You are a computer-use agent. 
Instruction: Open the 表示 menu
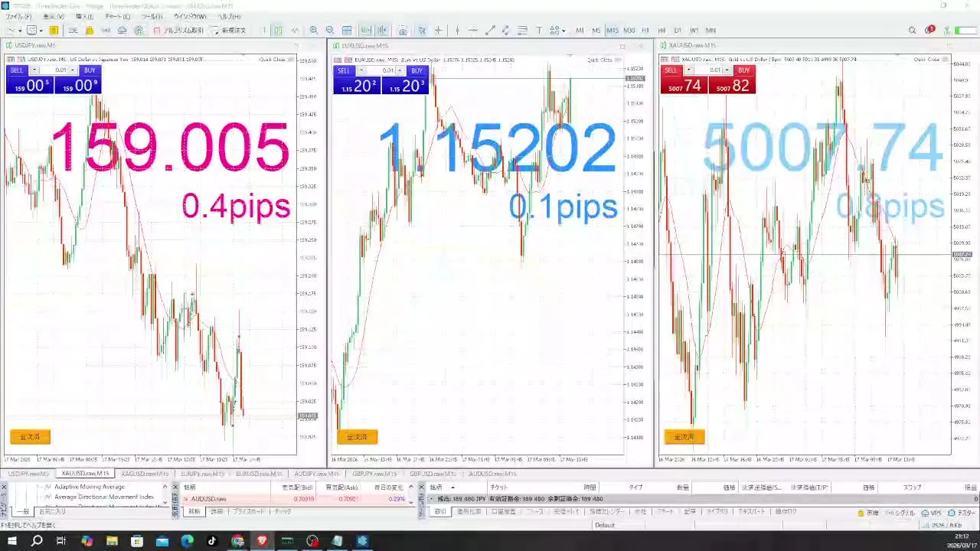click(x=53, y=16)
